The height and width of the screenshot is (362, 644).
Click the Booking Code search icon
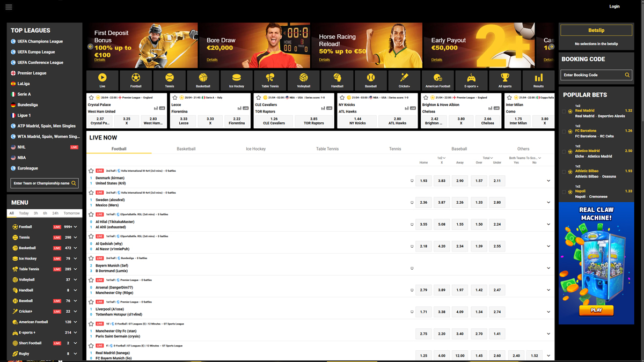coord(627,75)
